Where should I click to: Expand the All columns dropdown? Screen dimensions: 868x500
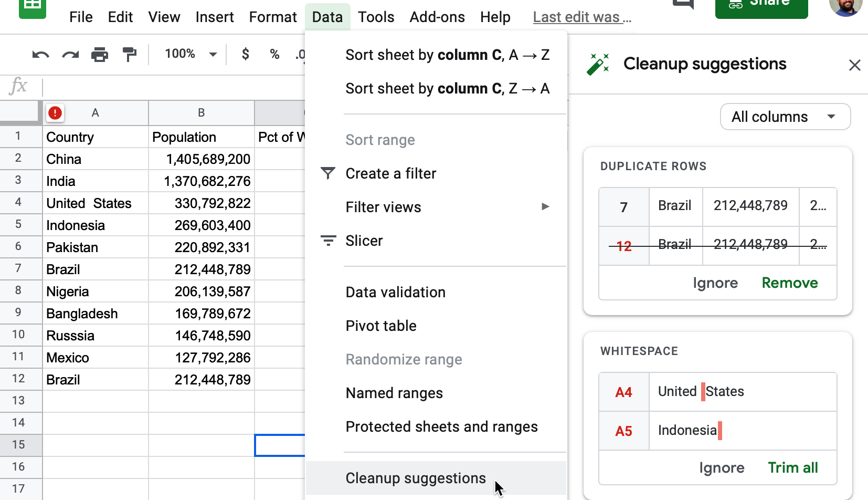click(x=785, y=117)
